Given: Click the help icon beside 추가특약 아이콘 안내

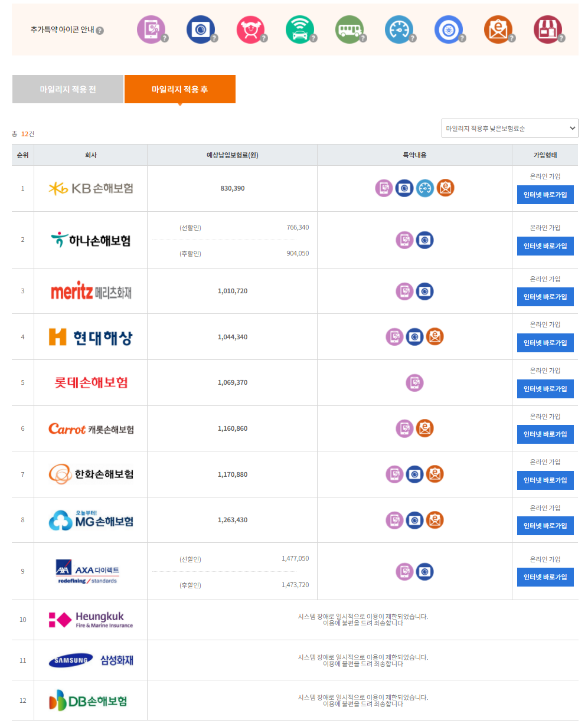Looking at the screenshot, I should [100, 31].
